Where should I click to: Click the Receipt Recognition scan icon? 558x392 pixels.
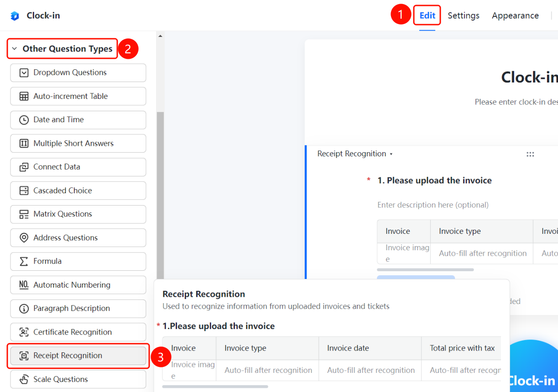click(24, 356)
